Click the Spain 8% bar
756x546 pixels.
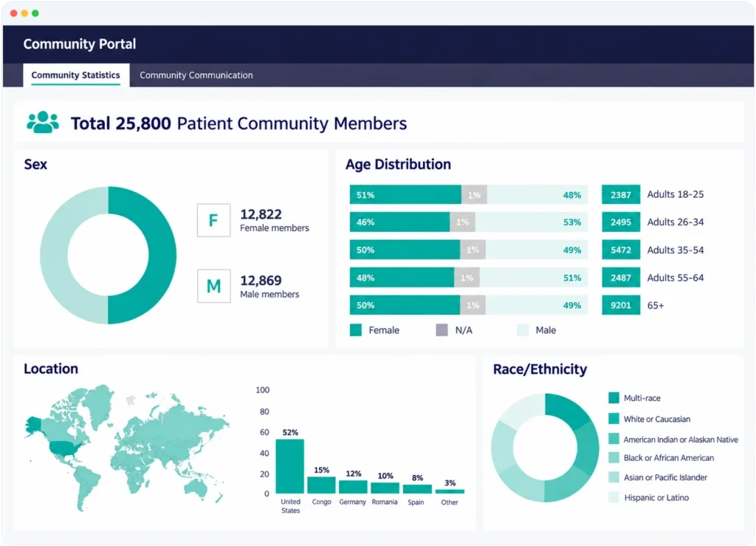tap(417, 489)
